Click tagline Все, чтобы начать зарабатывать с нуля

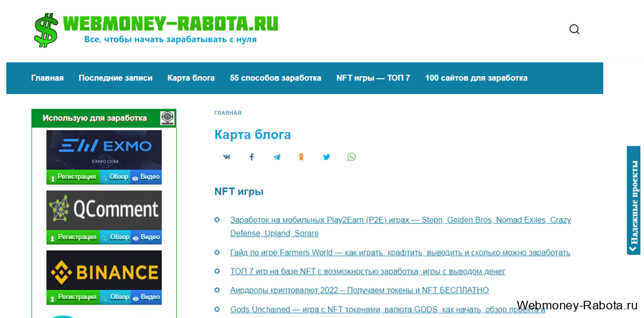(170, 39)
